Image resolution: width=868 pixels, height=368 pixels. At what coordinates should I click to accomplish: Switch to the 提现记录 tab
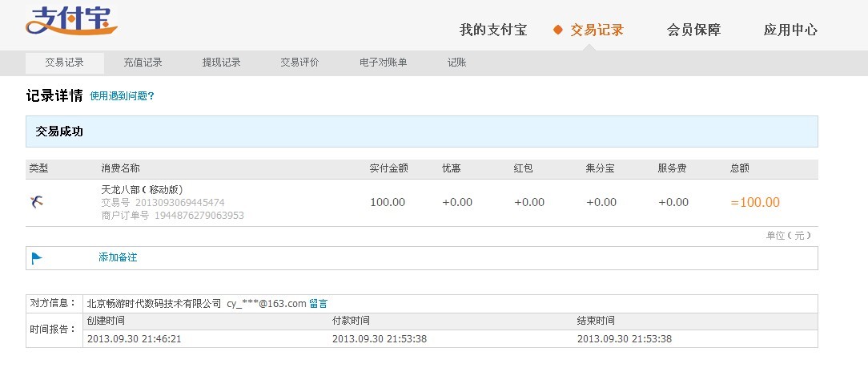[222, 63]
